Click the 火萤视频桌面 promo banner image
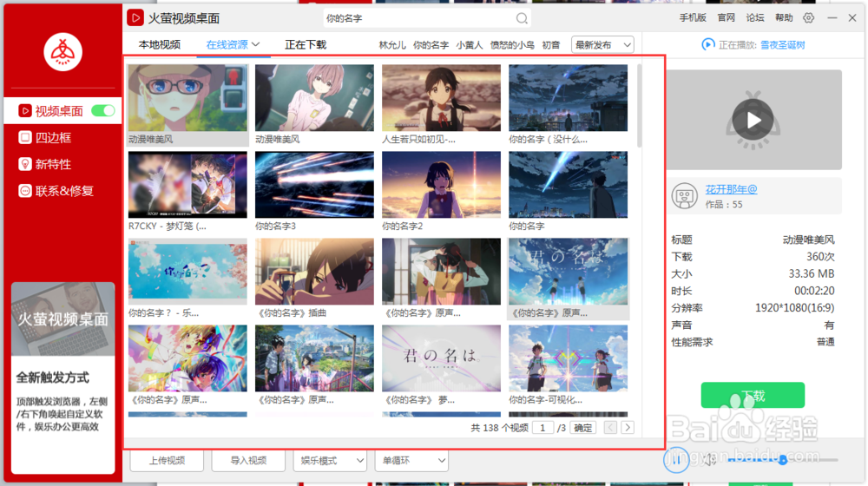 click(x=63, y=319)
